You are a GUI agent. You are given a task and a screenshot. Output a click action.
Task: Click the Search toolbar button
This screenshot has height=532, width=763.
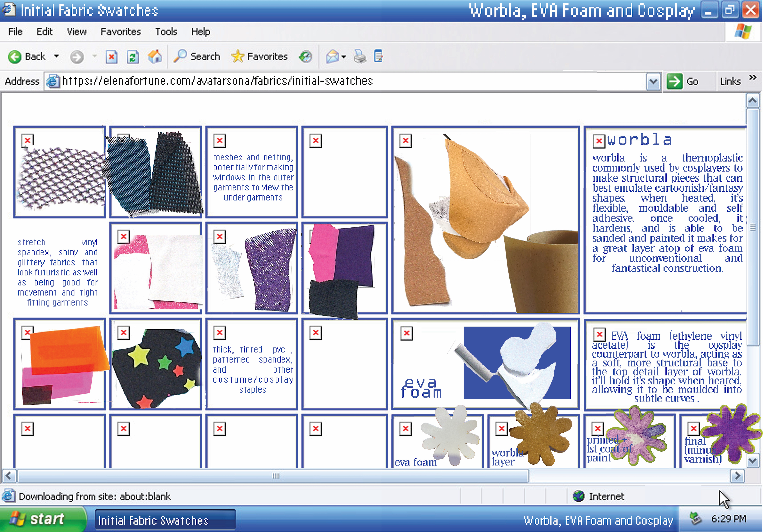coord(197,57)
